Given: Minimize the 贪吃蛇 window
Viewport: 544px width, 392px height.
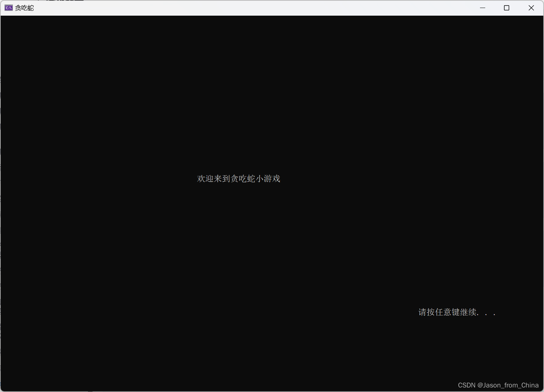Looking at the screenshot, I should (x=482, y=8).
